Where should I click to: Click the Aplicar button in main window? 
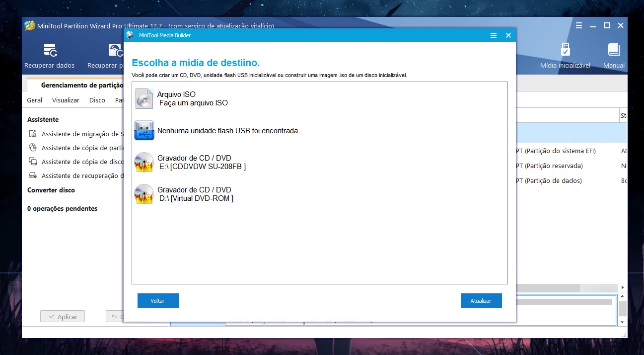pos(63,317)
